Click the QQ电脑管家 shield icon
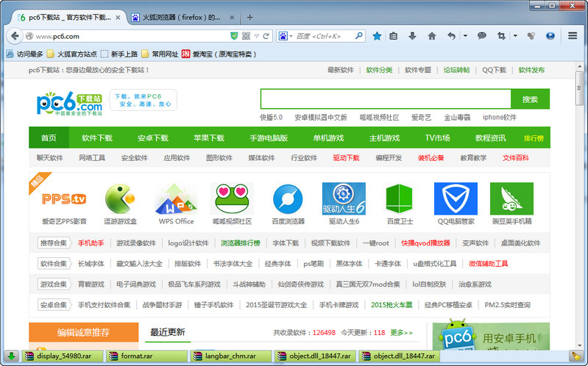The width and height of the screenshot is (588, 366). tap(456, 200)
